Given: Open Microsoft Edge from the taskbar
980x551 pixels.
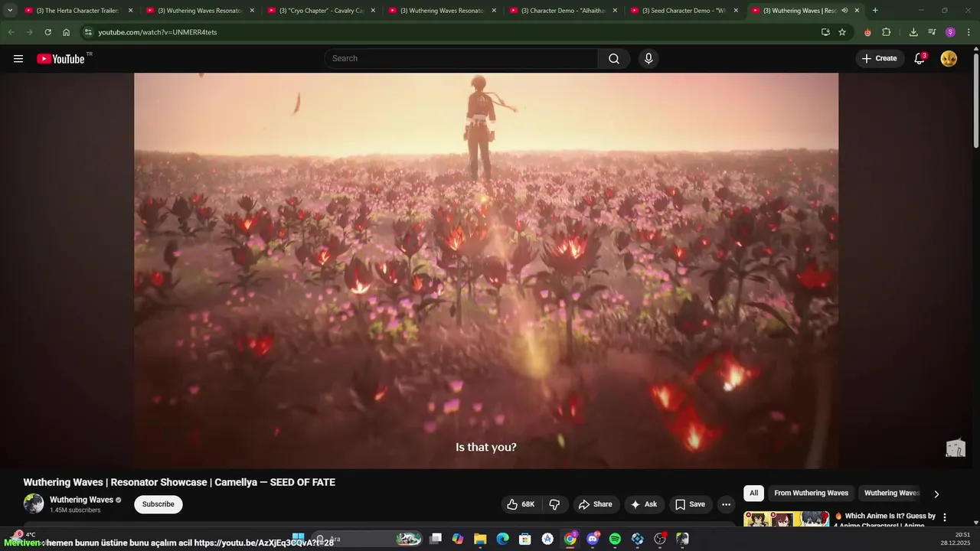Looking at the screenshot, I should [502, 539].
